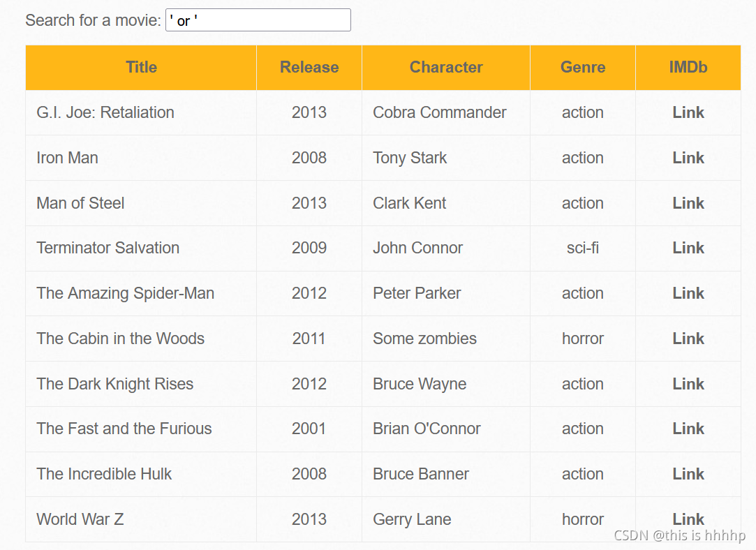This screenshot has width=756, height=550.
Task: Open IMDb link for The Dark Knight Rises
Action: 688,384
